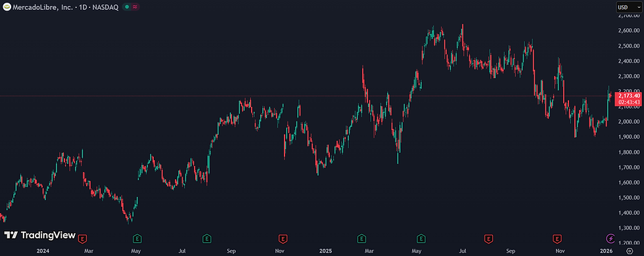Click the red 2,173.40 current price label

(628, 99)
